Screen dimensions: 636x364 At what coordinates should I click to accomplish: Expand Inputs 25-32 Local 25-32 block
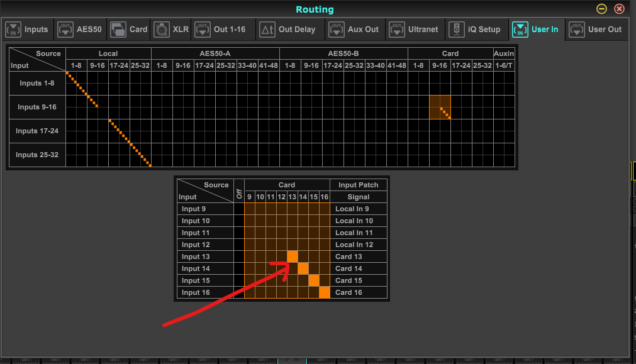[x=140, y=155]
